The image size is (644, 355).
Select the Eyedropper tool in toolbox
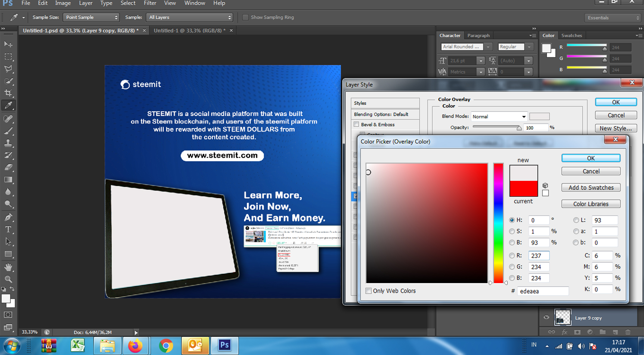(x=8, y=105)
